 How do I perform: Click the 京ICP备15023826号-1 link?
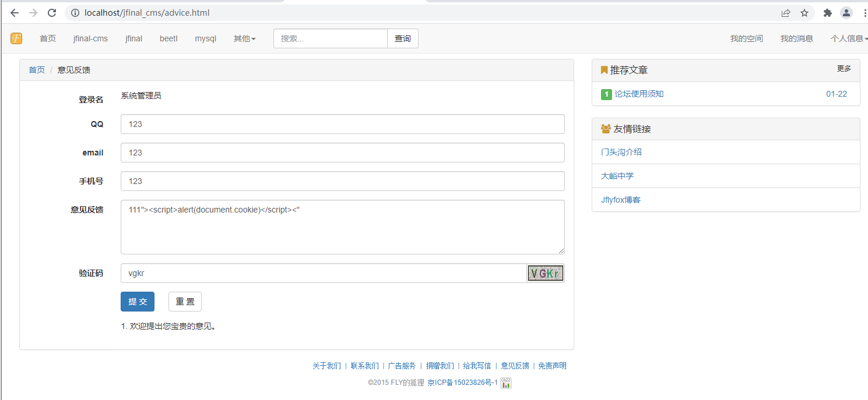(462, 383)
